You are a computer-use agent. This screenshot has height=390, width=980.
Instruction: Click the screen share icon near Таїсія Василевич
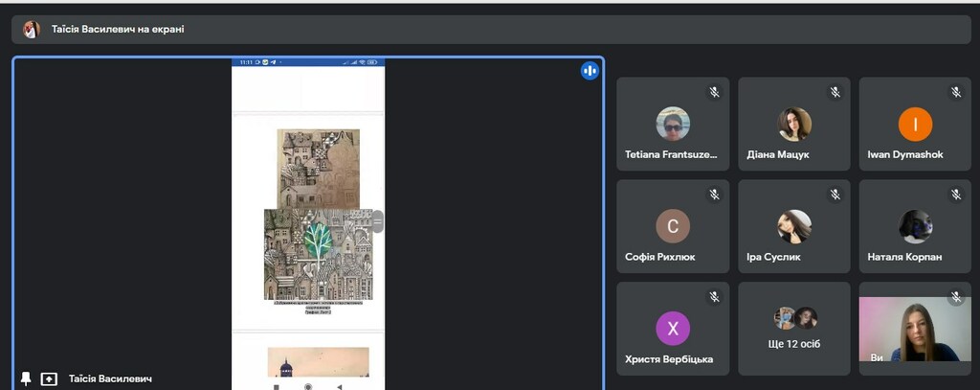[49, 379]
